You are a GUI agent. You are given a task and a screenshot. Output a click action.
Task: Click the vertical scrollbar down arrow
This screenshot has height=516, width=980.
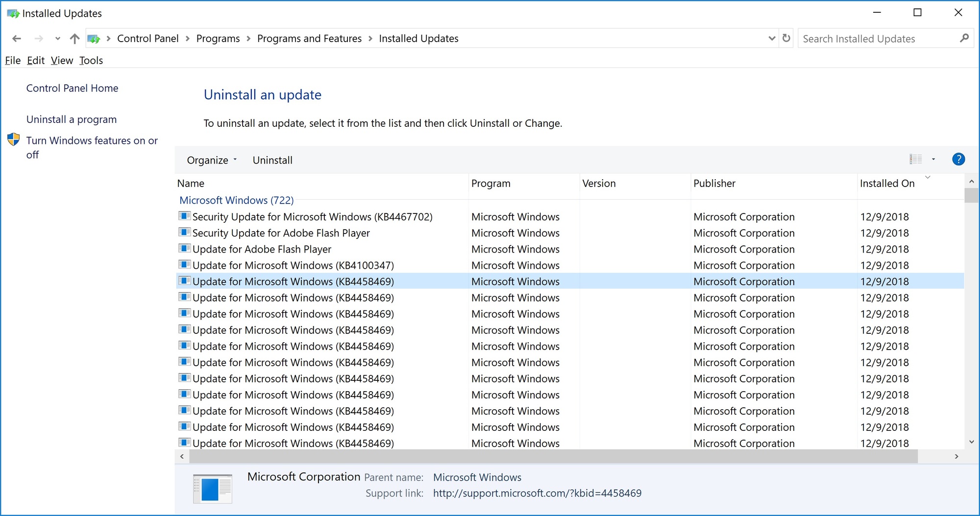(x=972, y=442)
